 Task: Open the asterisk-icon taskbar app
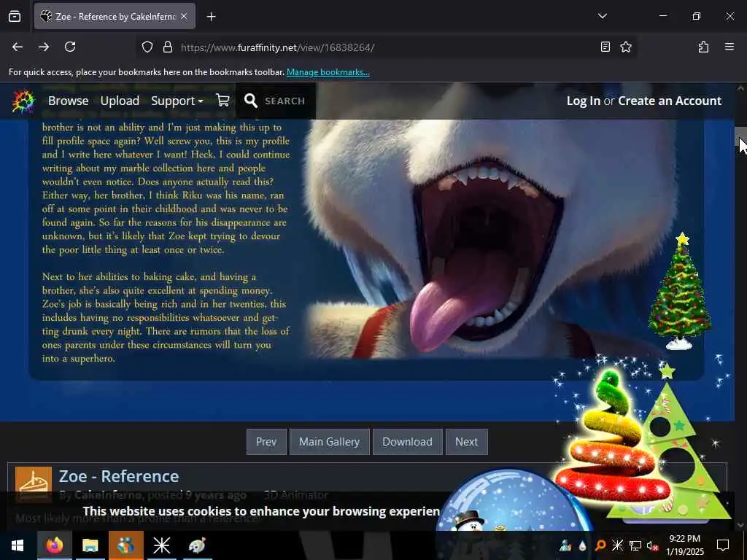pyautogui.click(x=161, y=545)
